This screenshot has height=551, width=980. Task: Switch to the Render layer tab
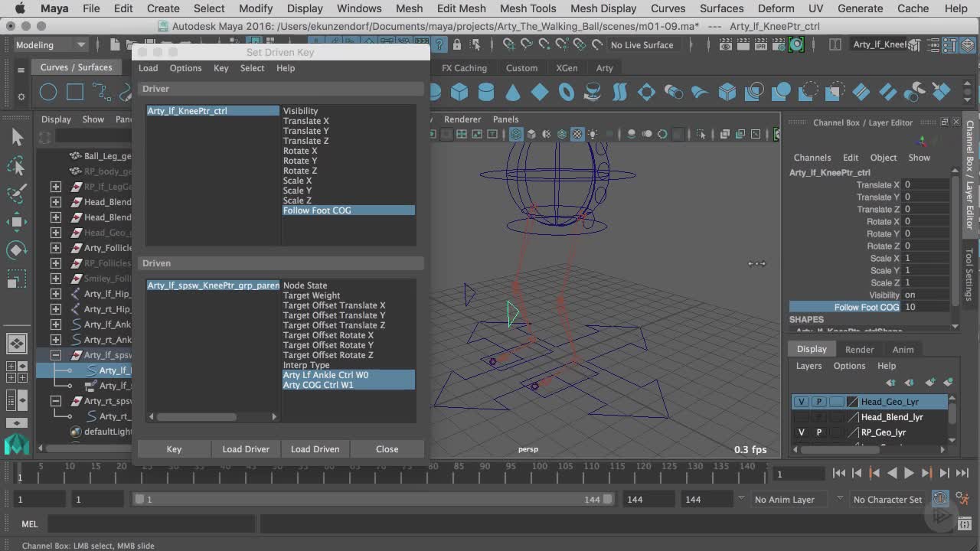(859, 349)
